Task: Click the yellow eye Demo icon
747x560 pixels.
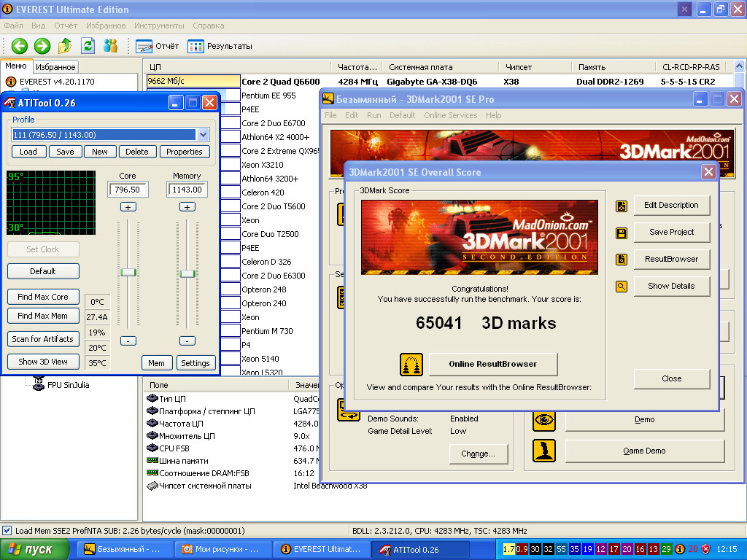Action: pos(544,420)
